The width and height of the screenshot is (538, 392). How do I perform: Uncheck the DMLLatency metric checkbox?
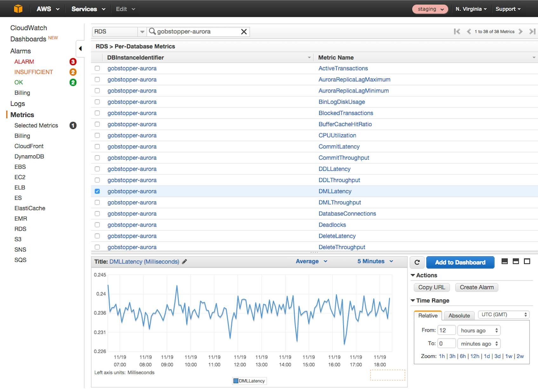pos(97,191)
